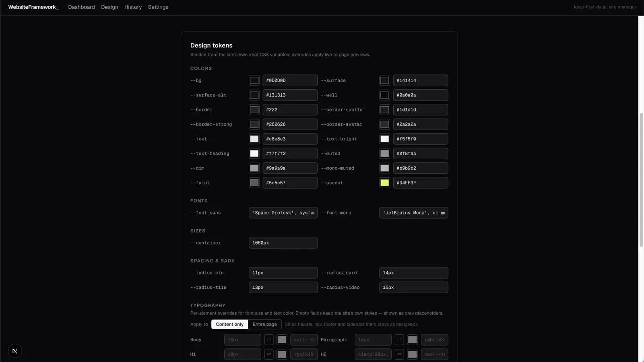Open the --faint color swatch

254,183
